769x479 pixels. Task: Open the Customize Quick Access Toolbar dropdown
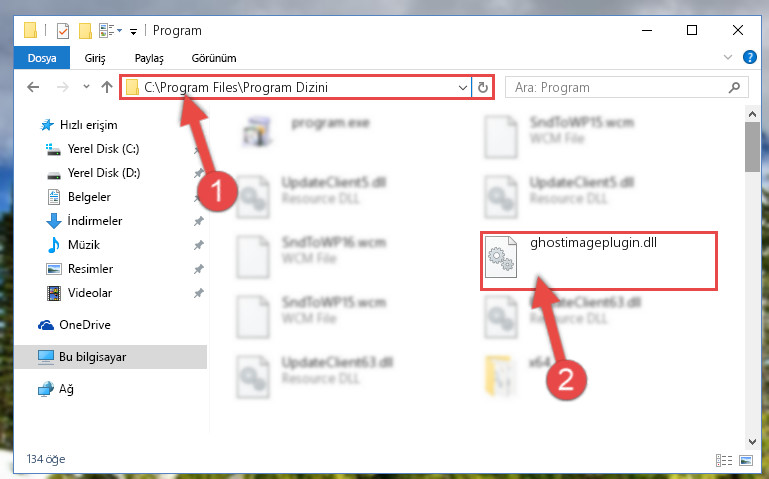[133, 32]
